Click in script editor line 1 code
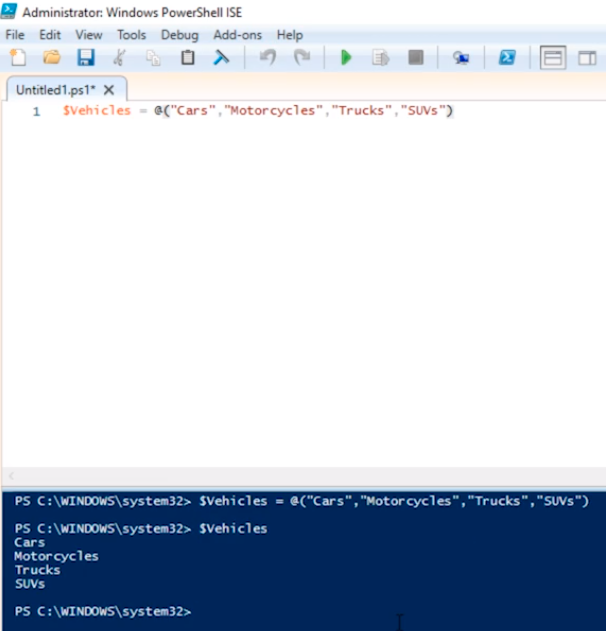 point(258,111)
